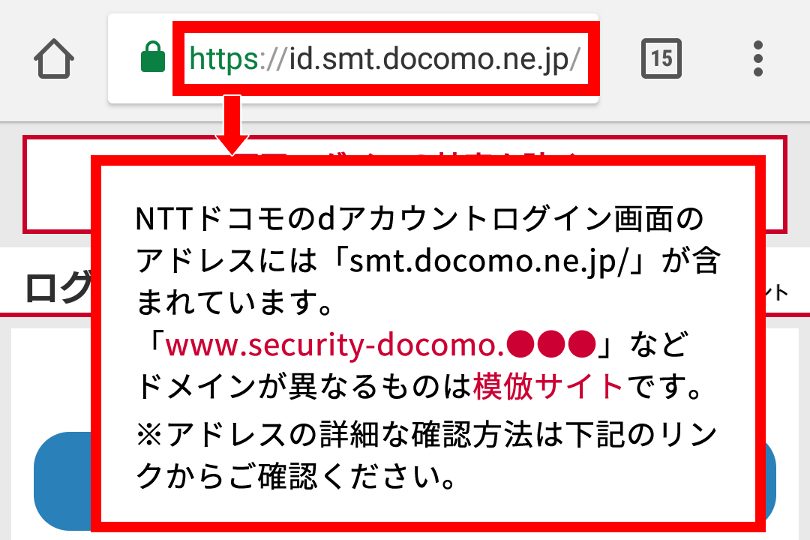The height and width of the screenshot is (540, 810).
Task: Open the tab switcher showing 15
Action: point(661,58)
